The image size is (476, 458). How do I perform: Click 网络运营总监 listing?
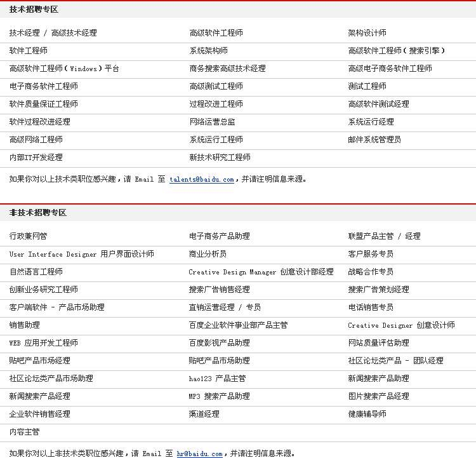tap(212, 121)
